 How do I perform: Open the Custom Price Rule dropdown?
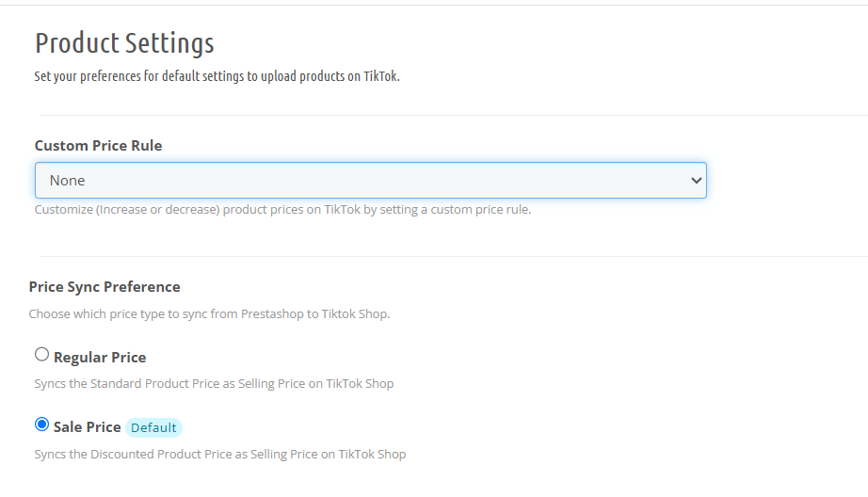pos(370,181)
